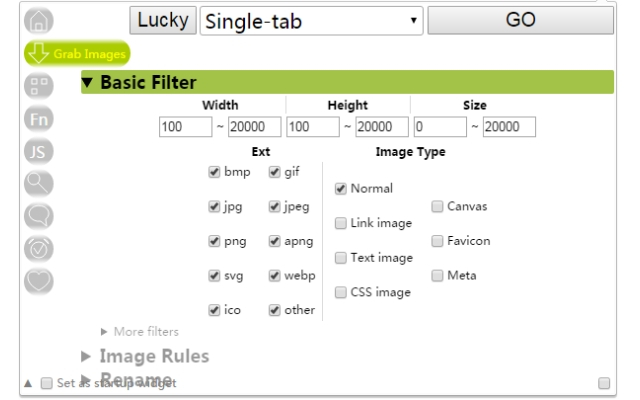Toggle the webp extension checkbox
Screen dimensions: 640x400
(x=274, y=275)
